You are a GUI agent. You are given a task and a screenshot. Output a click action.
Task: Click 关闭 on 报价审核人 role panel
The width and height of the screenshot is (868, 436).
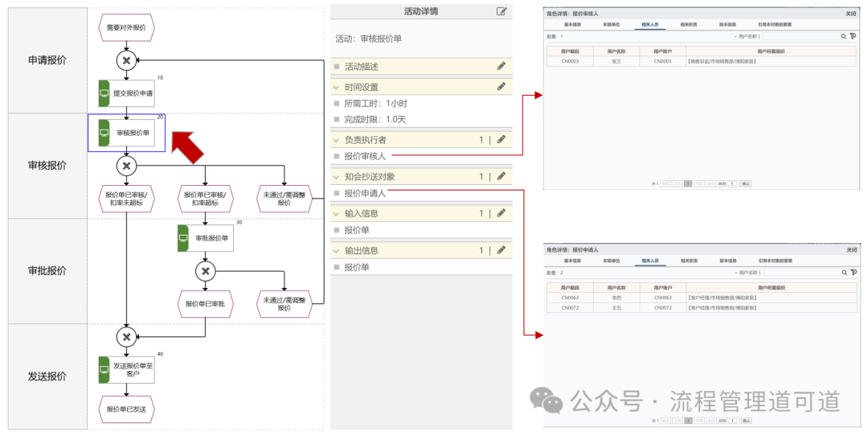pyautogui.click(x=850, y=14)
